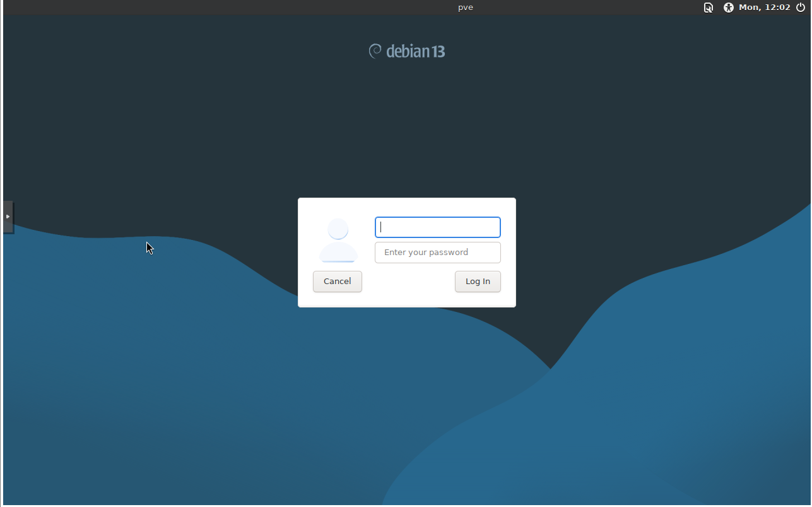Open the clock showing Mon, 12:02

point(764,8)
